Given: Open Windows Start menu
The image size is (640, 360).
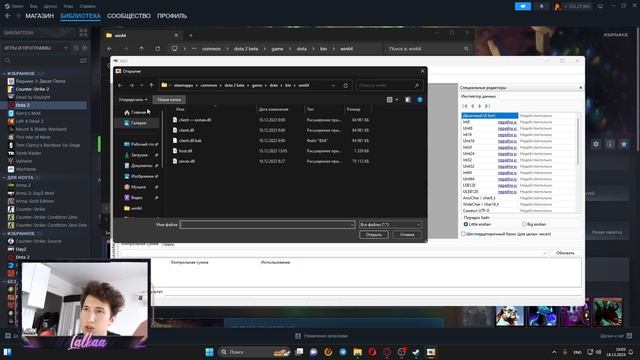Looking at the screenshot, I should click(209, 352).
